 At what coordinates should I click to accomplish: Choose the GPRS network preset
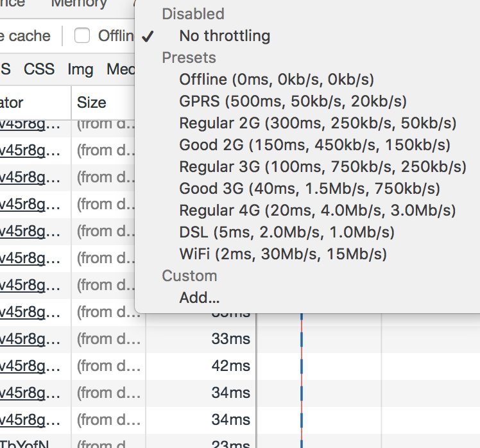pyautogui.click(x=293, y=101)
